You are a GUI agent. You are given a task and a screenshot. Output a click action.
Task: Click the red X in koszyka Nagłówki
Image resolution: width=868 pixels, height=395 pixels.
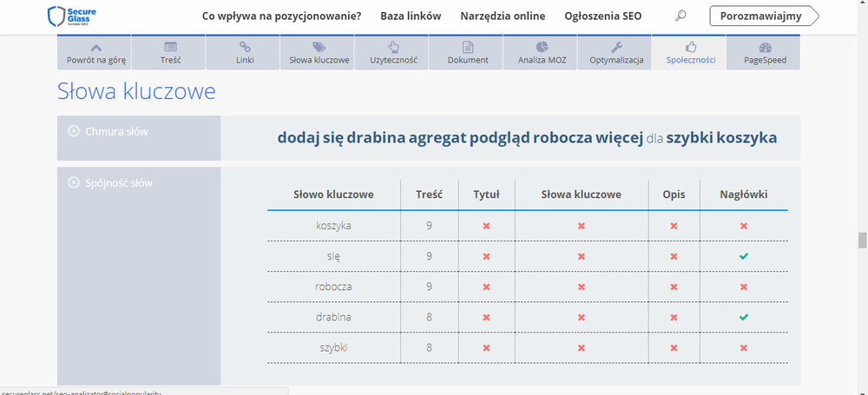click(x=744, y=226)
